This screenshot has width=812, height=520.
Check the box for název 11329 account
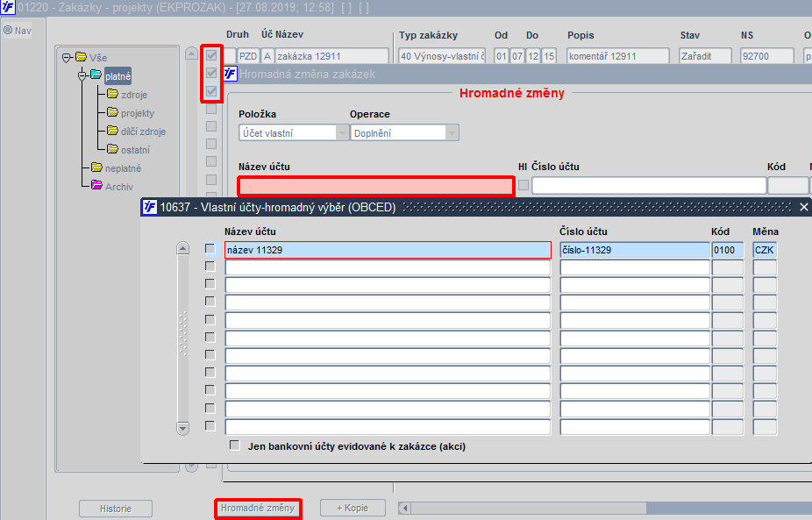(x=210, y=249)
